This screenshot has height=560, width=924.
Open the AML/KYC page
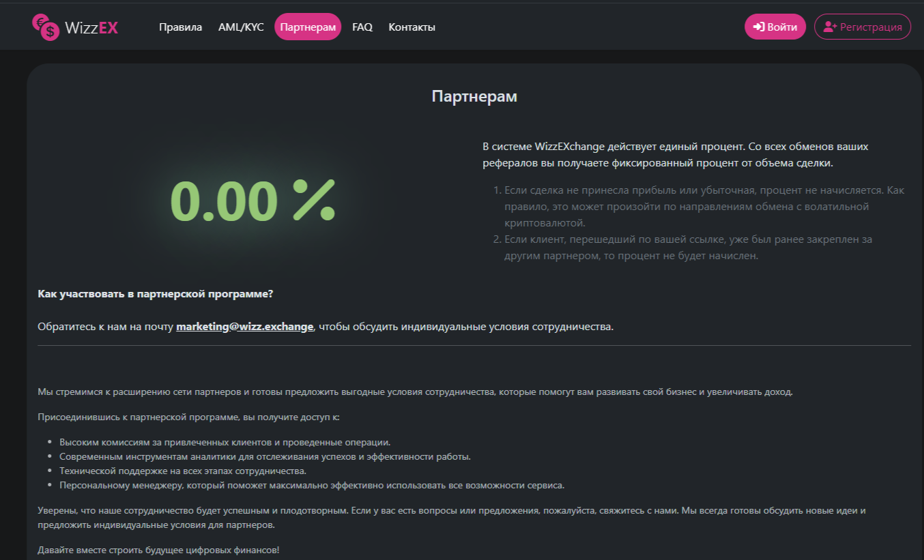[241, 27]
